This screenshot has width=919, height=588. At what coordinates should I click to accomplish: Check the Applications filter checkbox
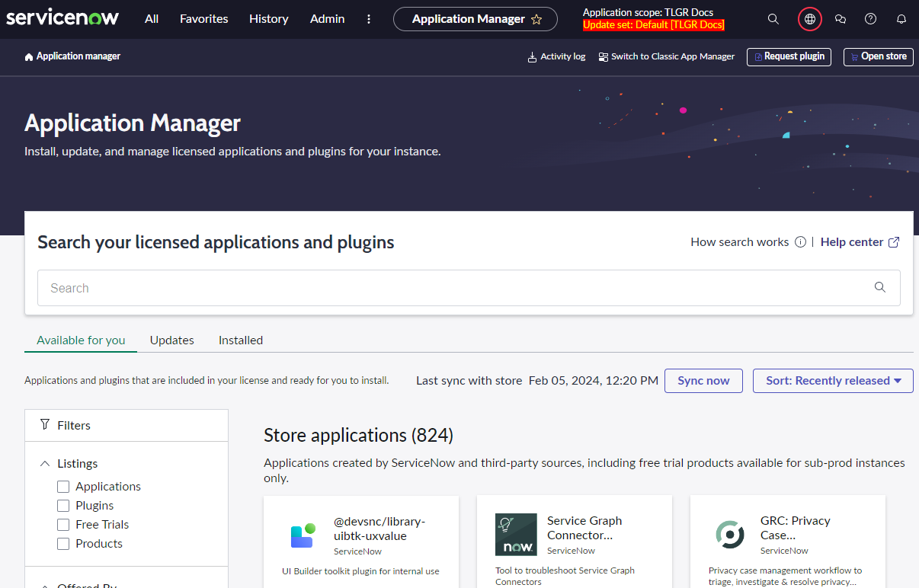(x=63, y=486)
